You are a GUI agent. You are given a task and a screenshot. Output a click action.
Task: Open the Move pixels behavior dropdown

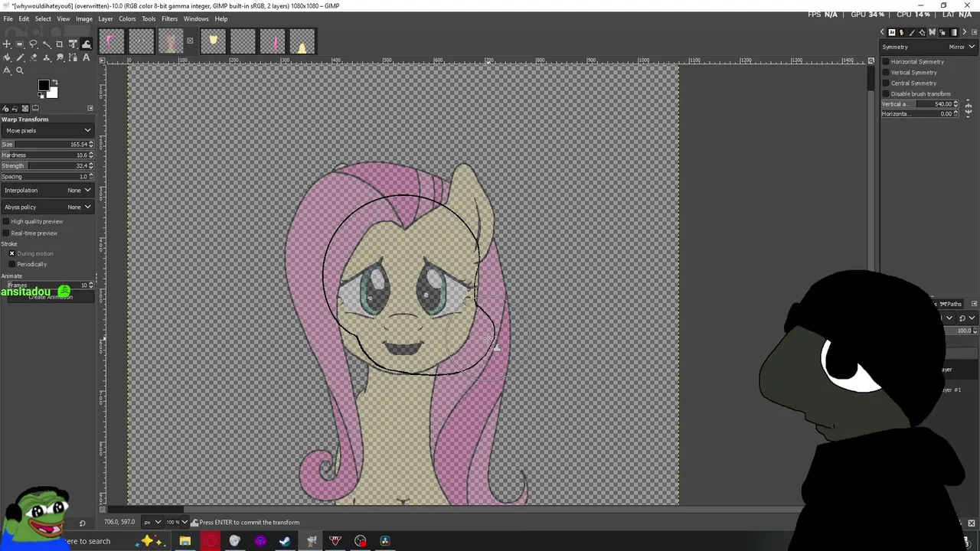click(x=47, y=130)
